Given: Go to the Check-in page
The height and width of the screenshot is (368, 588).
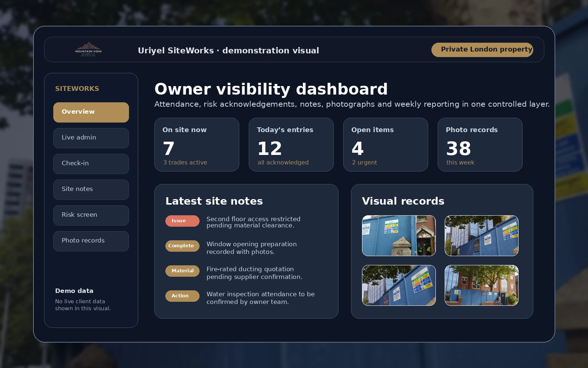Looking at the screenshot, I should coord(91,164).
